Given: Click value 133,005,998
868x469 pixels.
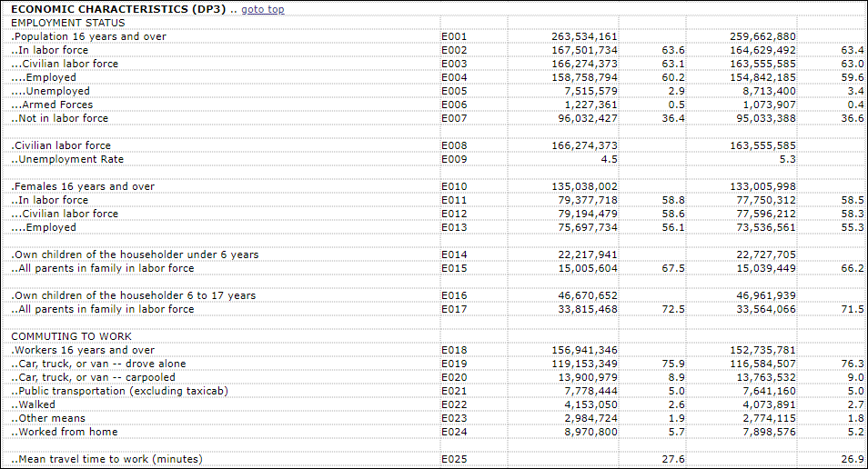Looking at the screenshot, I should pos(762,186).
